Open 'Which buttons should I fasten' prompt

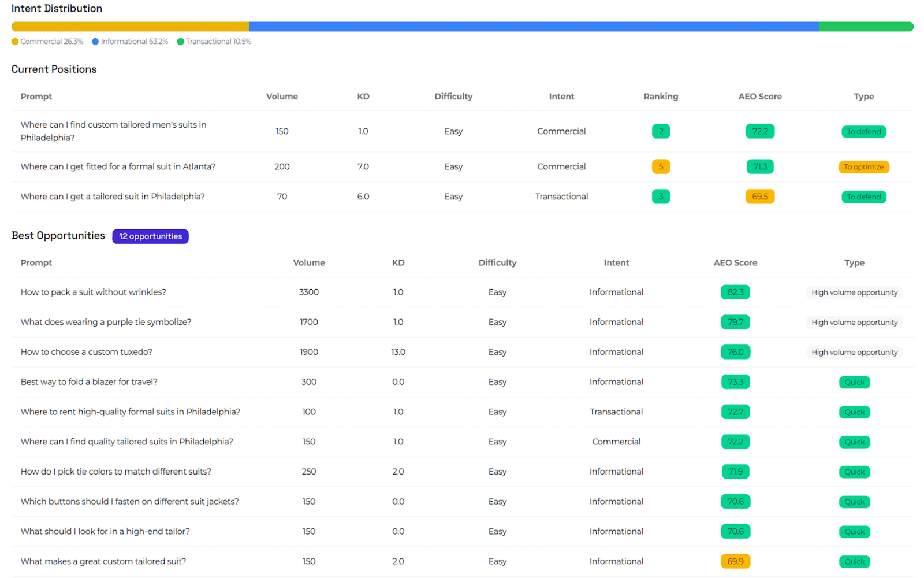(130, 502)
